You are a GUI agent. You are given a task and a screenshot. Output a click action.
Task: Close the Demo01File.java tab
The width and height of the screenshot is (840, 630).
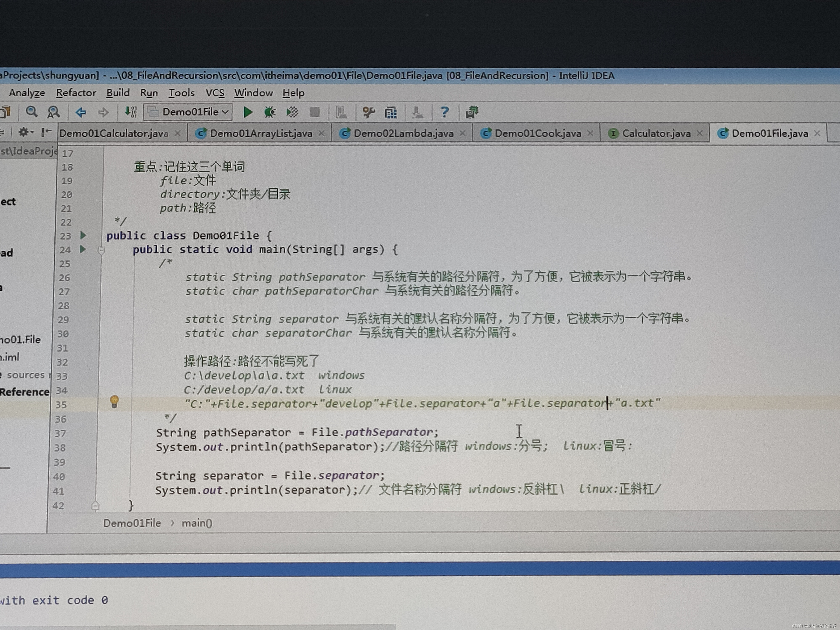coord(817,133)
